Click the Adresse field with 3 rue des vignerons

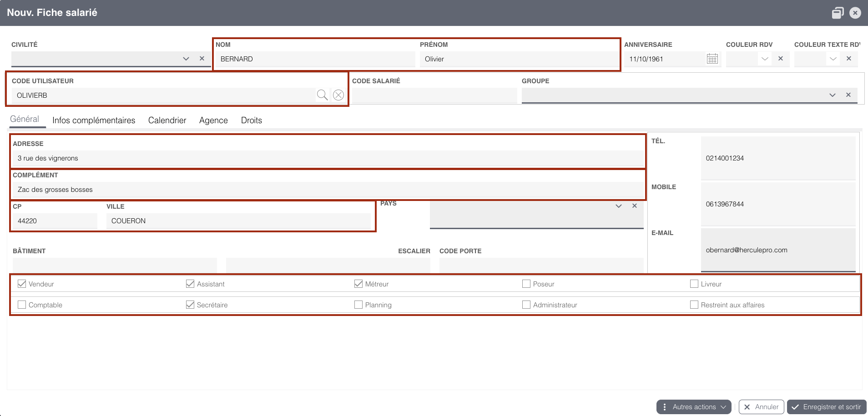click(x=328, y=158)
